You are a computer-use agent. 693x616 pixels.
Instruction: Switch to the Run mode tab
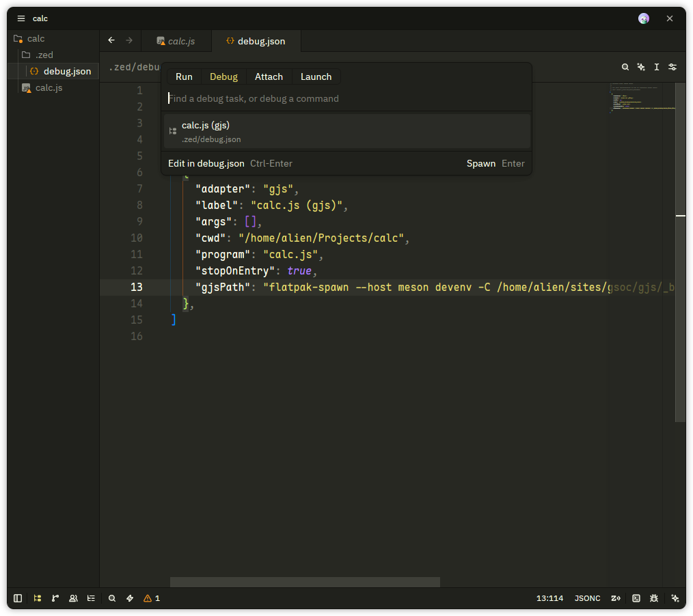[x=184, y=77]
